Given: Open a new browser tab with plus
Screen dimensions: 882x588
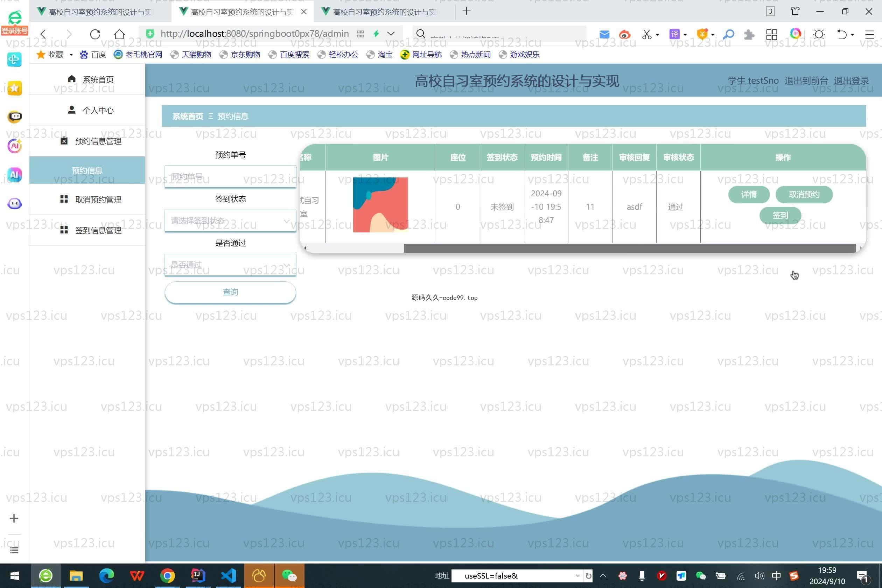Looking at the screenshot, I should pyautogui.click(x=466, y=11).
